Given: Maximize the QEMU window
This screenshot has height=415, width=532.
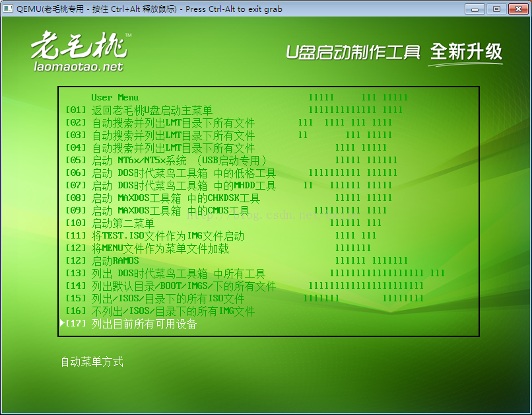Looking at the screenshot, I should pos(496,9).
